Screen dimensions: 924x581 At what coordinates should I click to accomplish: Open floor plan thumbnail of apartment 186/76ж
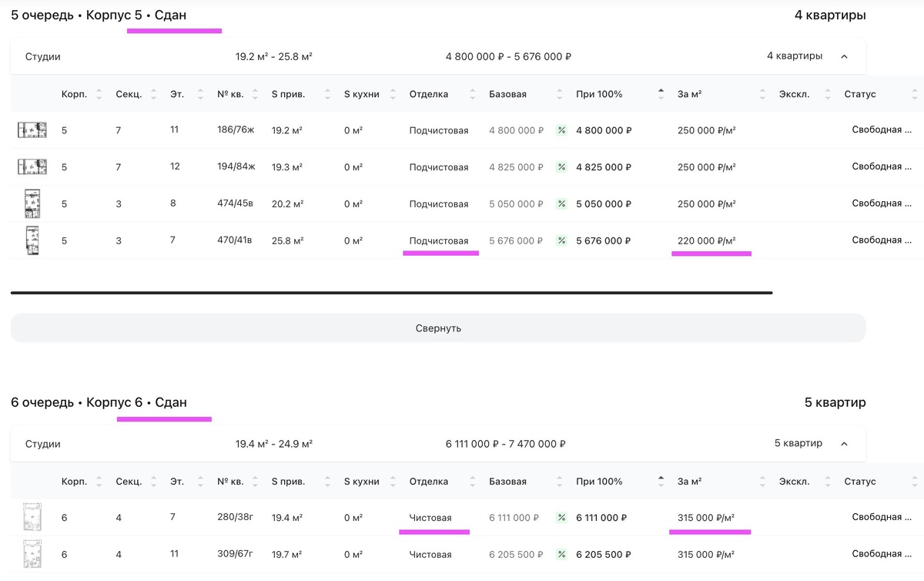(x=32, y=130)
